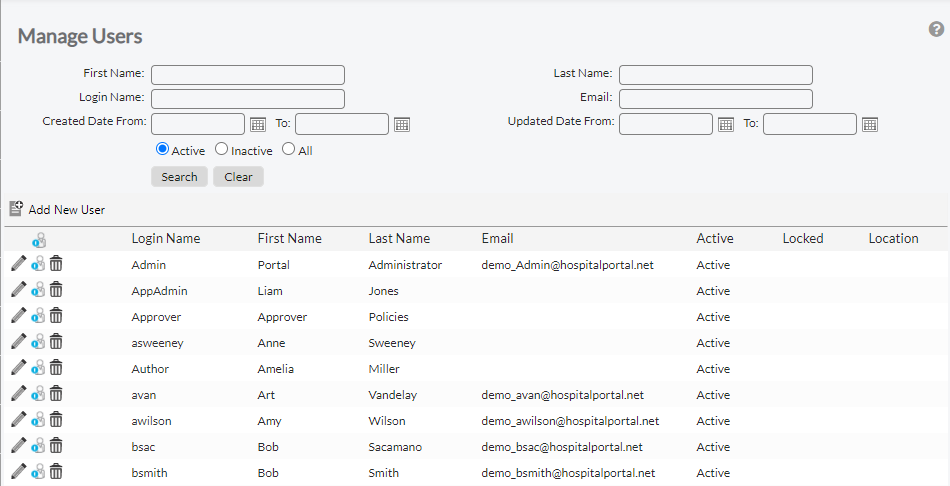Open permissions icon for asweeney user
950x486 pixels.
[38, 342]
